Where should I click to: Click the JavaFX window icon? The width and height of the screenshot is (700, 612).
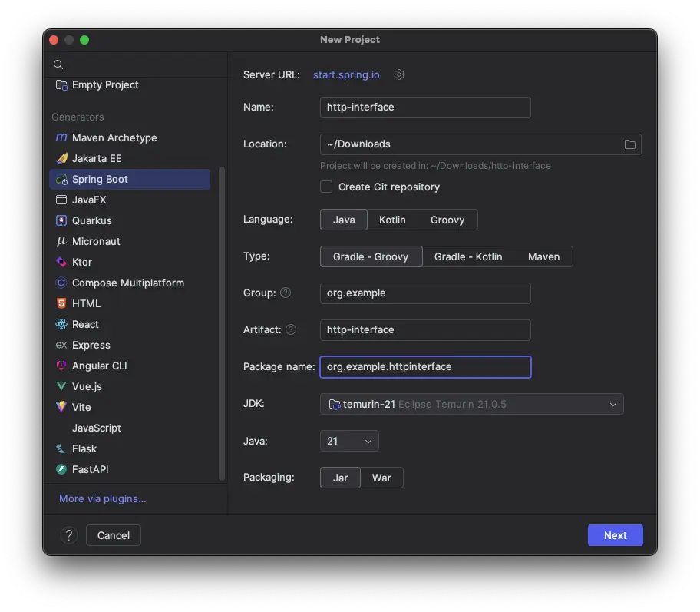(61, 200)
